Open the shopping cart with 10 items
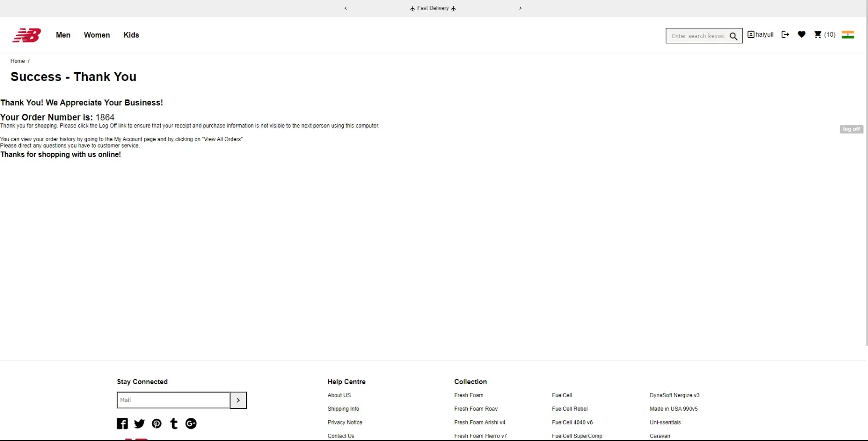 point(824,35)
